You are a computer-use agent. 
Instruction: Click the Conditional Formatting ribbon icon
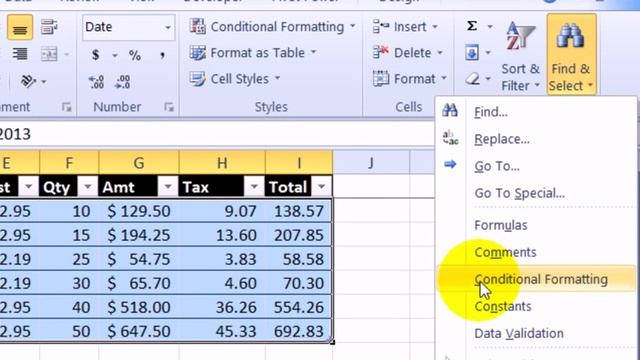[x=198, y=27]
